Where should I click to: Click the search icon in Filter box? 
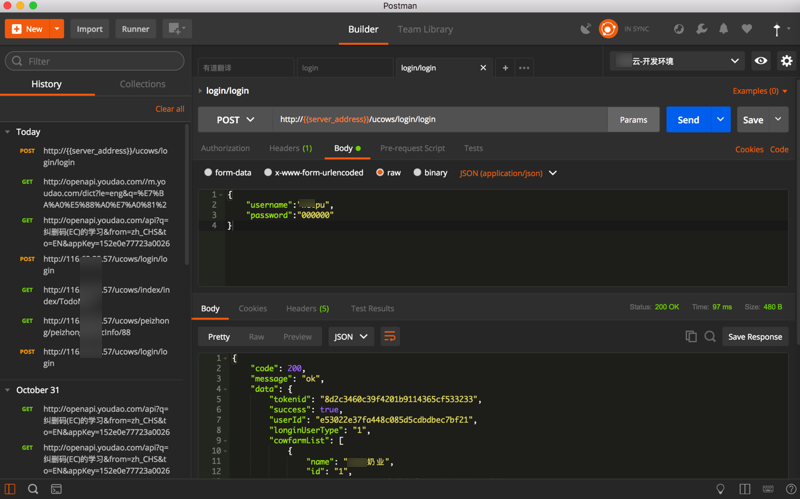(x=17, y=61)
